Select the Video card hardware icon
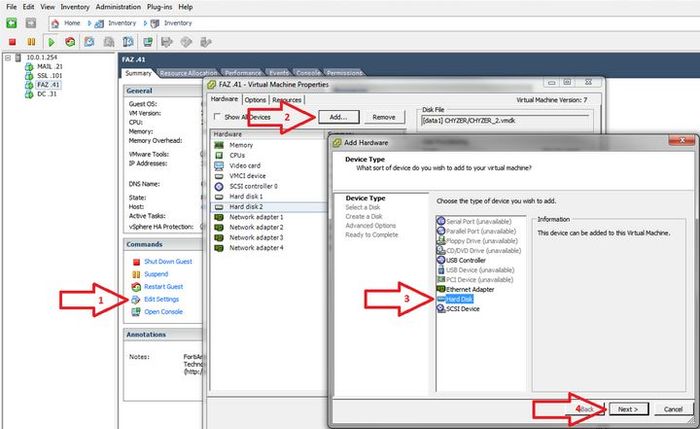700x429 pixels. 219,166
